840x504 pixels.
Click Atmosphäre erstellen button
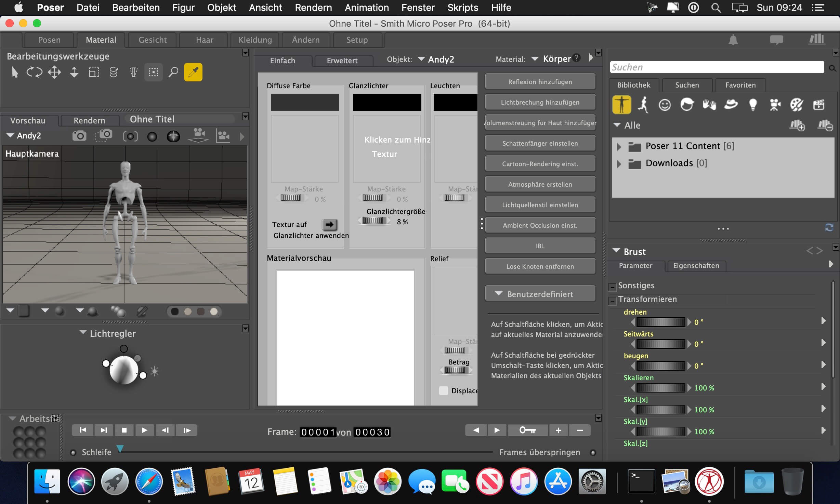coord(540,184)
